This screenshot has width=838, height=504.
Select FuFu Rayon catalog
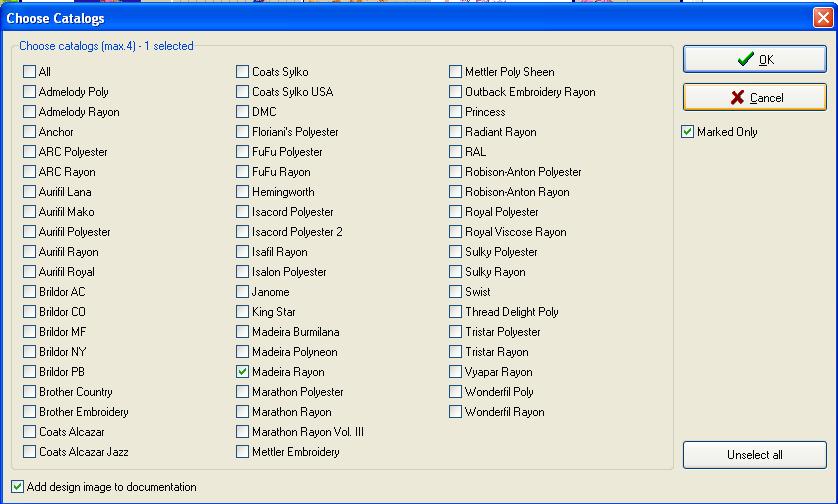[x=242, y=172]
